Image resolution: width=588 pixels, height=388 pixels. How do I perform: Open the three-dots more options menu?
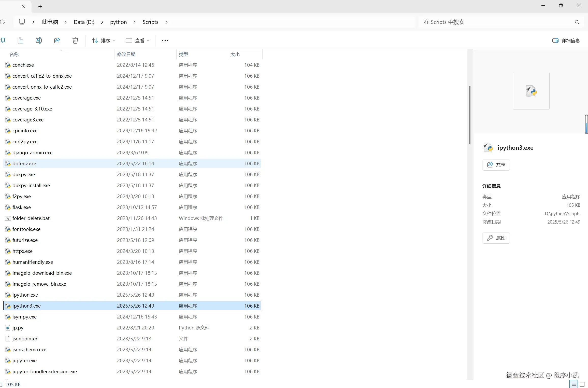pyautogui.click(x=165, y=41)
